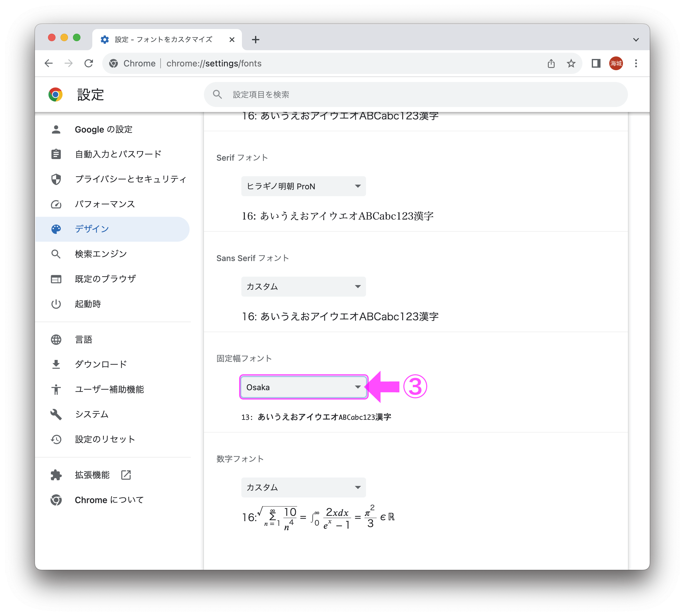Open Chrome three-dot menu
This screenshot has height=616, width=685.
pyautogui.click(x=636, y=63)
